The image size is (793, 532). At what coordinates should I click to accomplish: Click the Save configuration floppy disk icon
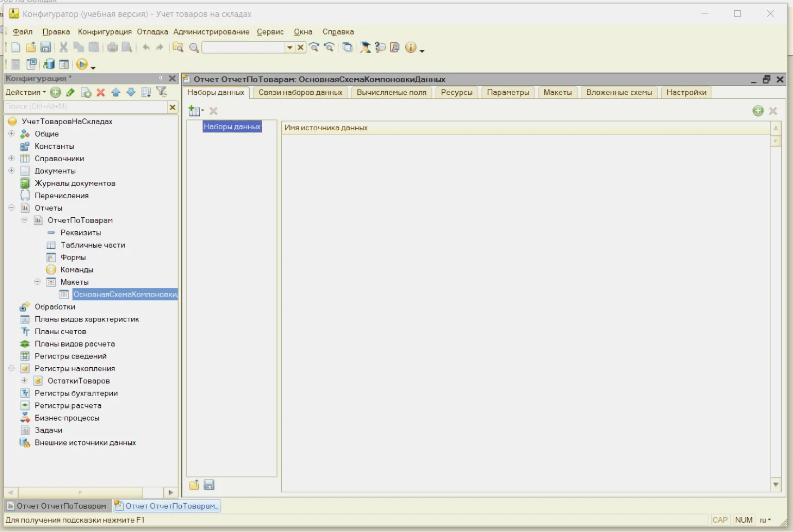pyautogui.click(x=45, y=47)
